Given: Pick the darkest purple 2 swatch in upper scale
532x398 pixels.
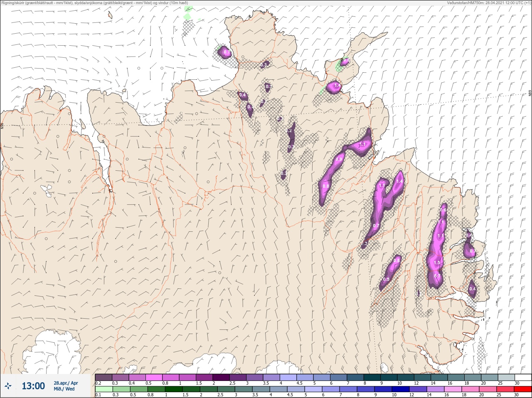Looking at the screenshot, I should 222,377.
